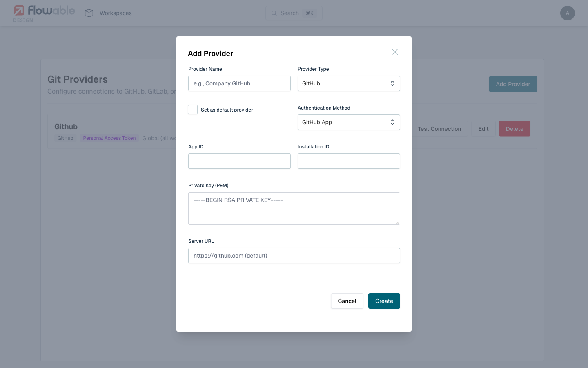Click the Add Provider button behind the dialog
The height and width of the screenshot is (368, 588).
tap(513, 84)
